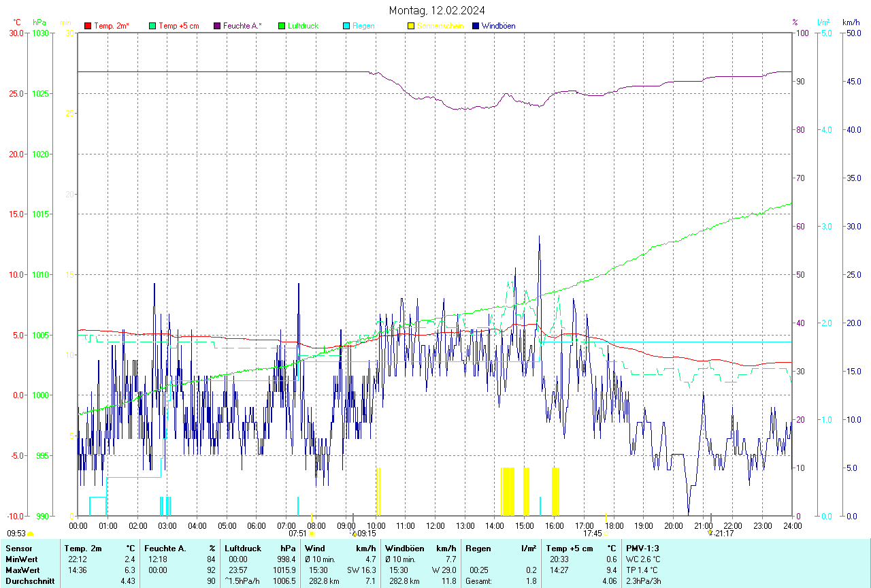Click the 'MinWert' row label
This screenshot has width=871, height=588.
[x=21, y=559]
